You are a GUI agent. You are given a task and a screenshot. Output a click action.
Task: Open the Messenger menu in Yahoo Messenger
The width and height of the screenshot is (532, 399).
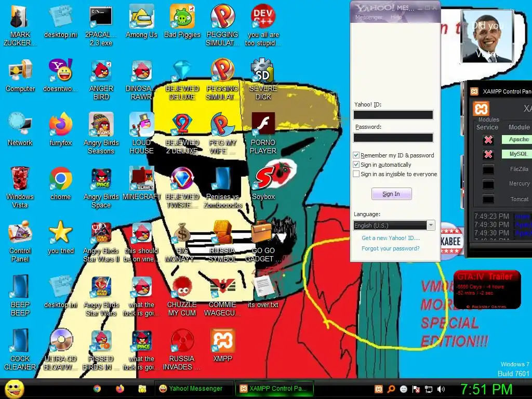tap(368, 17)
